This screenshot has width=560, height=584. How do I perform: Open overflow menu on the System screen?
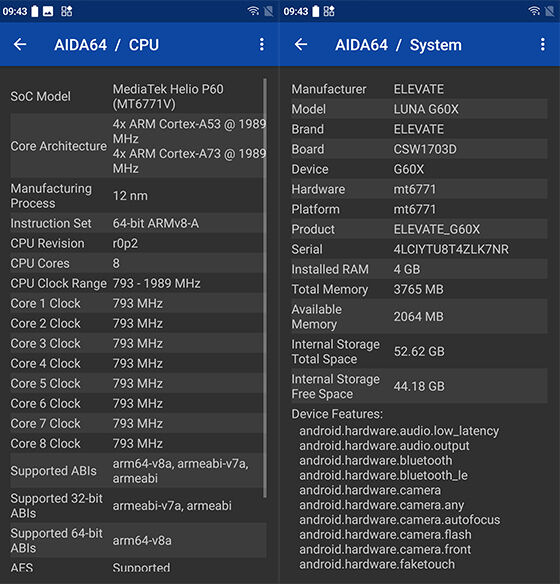click(542, 44)
